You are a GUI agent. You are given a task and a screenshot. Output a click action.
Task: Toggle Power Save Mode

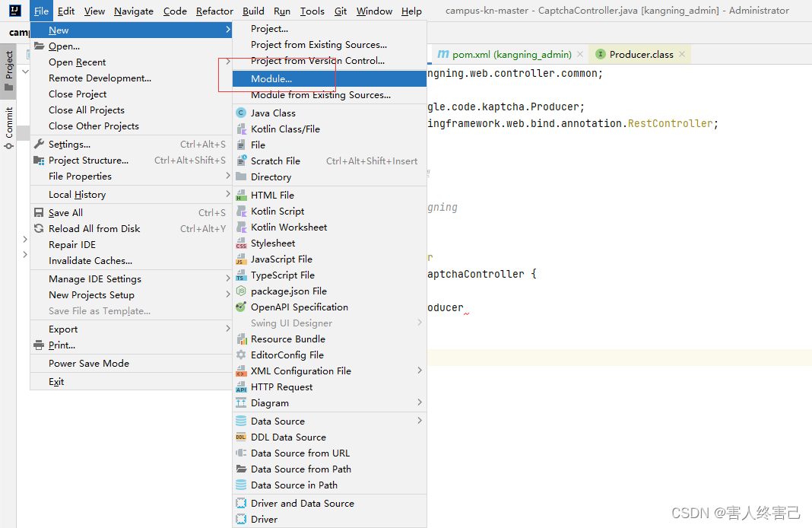(131, 363)
